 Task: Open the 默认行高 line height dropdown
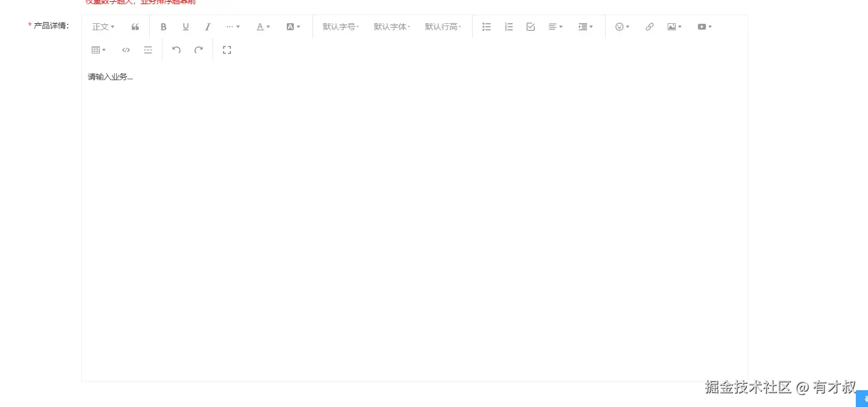[443, 27]
